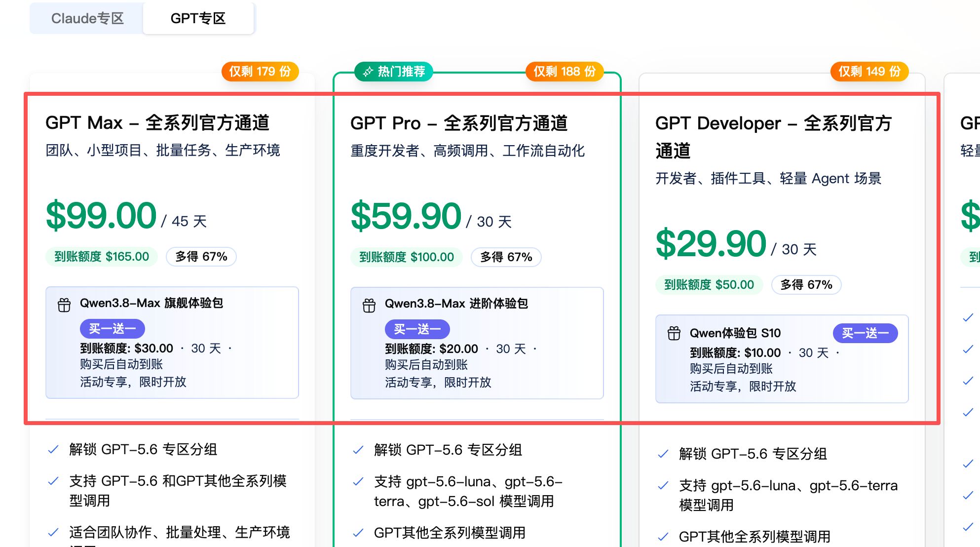Click 活动专享,限时开放 in 进阶体验包 box
The width and height of the screenshot is (980, 547).
click(438, 383)
